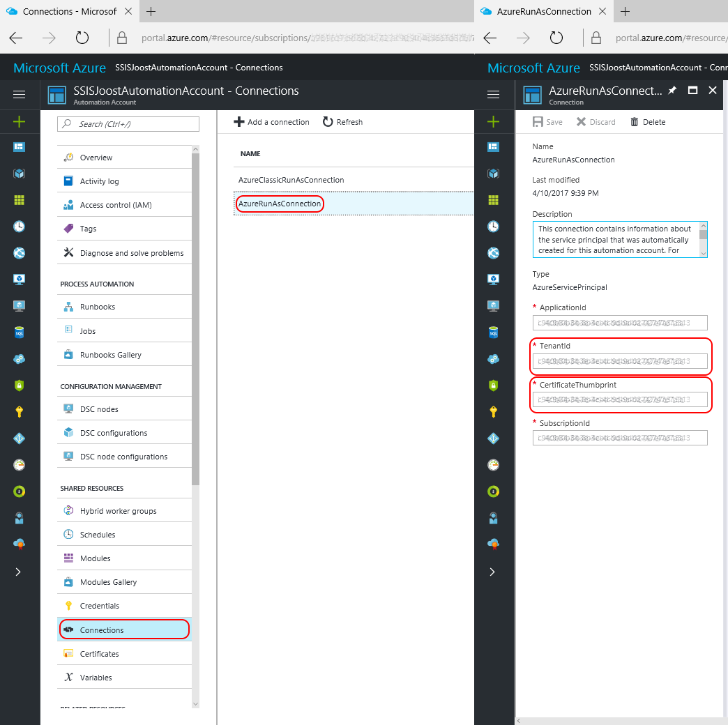728x725 pixels.
Task: Click the Security Center shield icon
Action: 19,385
